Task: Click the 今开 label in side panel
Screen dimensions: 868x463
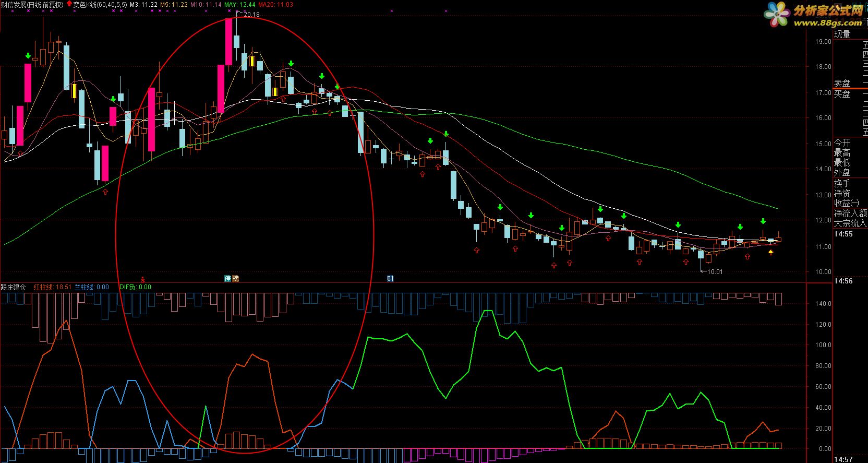Action: (842, 143)
